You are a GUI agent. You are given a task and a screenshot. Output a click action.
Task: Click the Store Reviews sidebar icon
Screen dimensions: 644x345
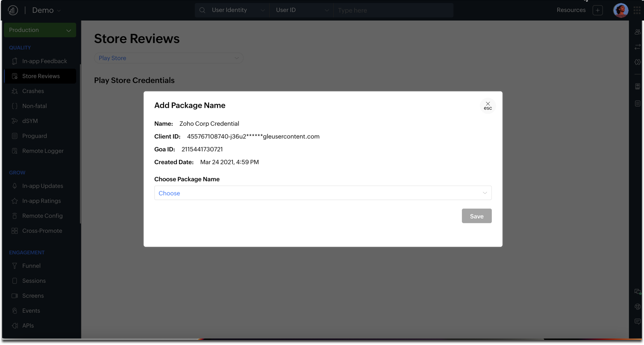tap(15, 76)
